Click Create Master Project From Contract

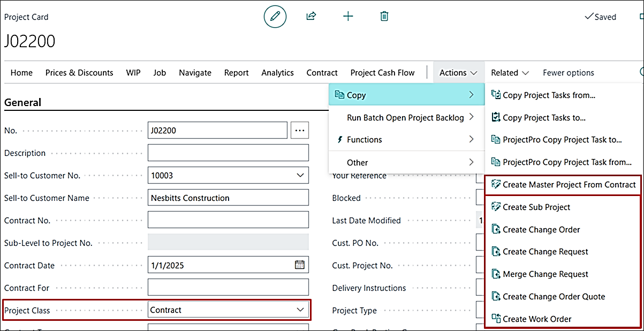coord(569,185)
